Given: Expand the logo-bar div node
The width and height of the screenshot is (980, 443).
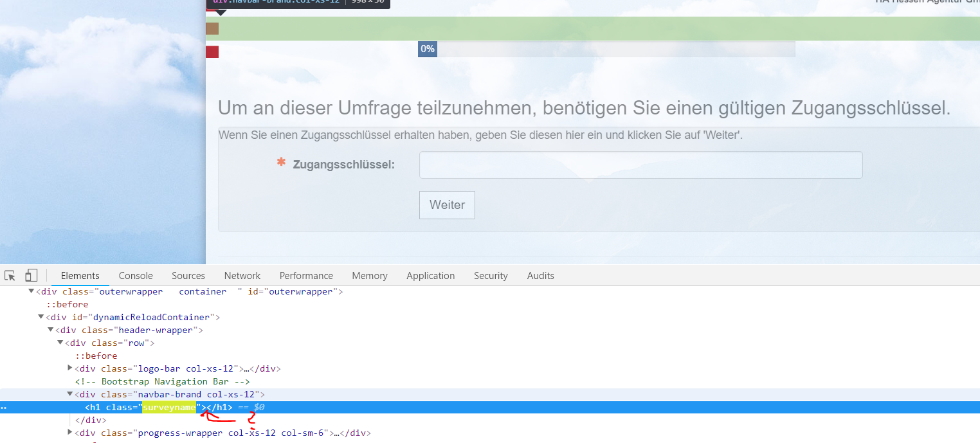Looking at the screenshot, I should coord(70,368).
